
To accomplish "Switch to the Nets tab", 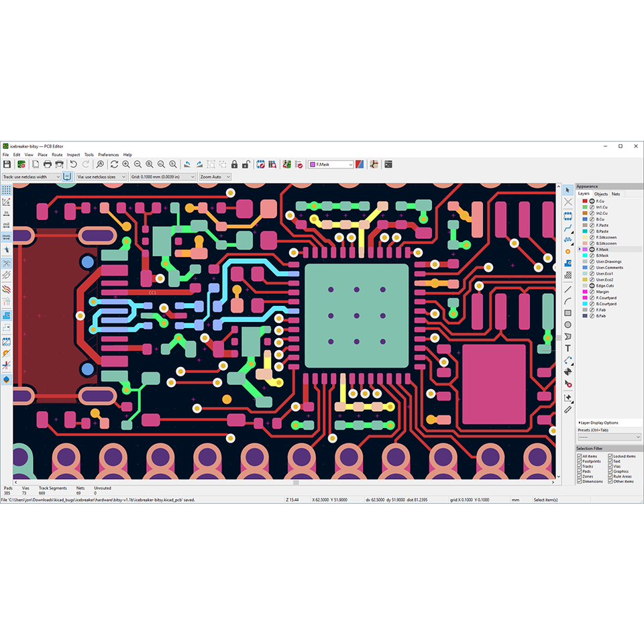I will point(616,194).
